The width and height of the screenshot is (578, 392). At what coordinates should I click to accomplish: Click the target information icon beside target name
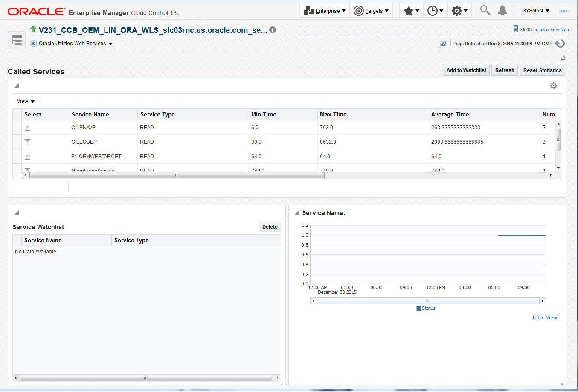(x=273, y=30)
